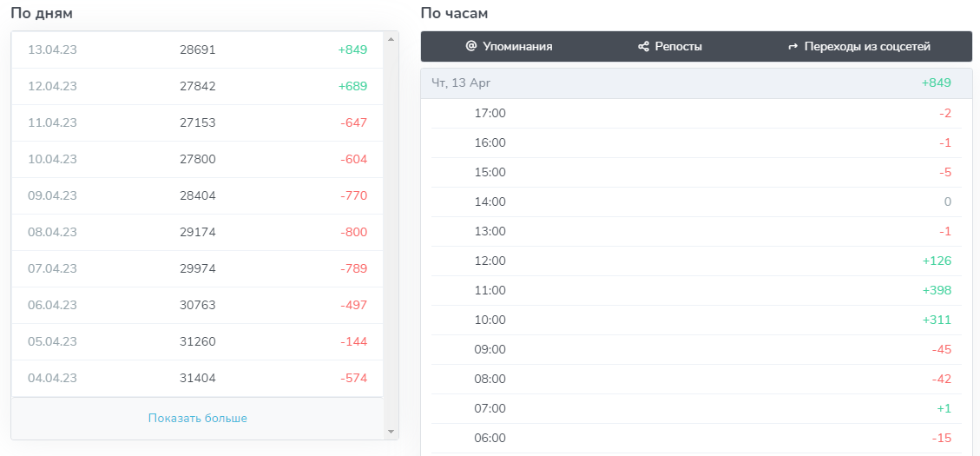Image resolution: width=980 pixels, height=456 pixels.
Task: Click the arrow icon beside Переходы из соцсетей
Action: pyautogui.click(x=793, y=46)
